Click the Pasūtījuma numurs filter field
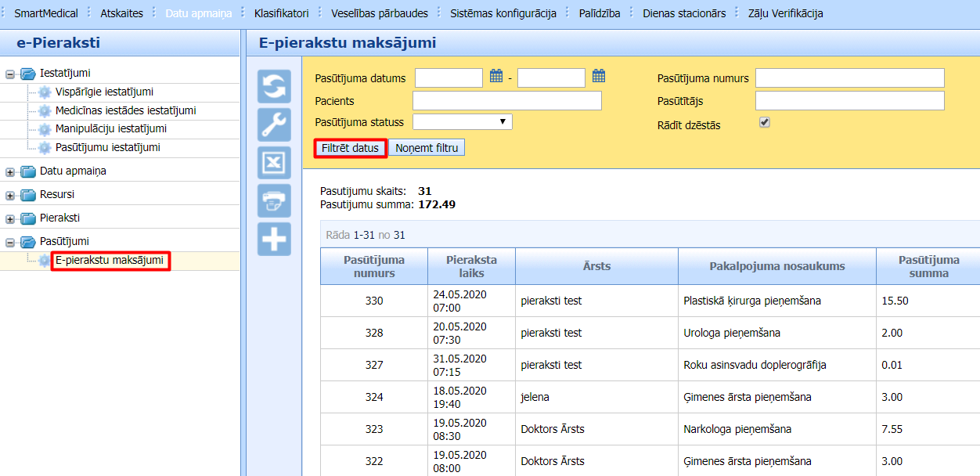The image size is (980, 476). tap(849, 78)
